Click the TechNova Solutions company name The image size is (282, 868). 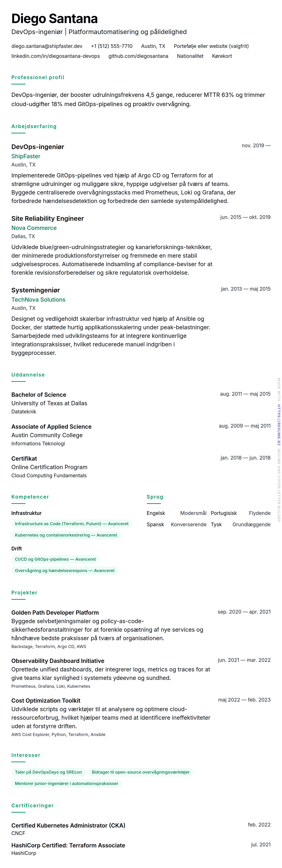click(x=39, y=300)
